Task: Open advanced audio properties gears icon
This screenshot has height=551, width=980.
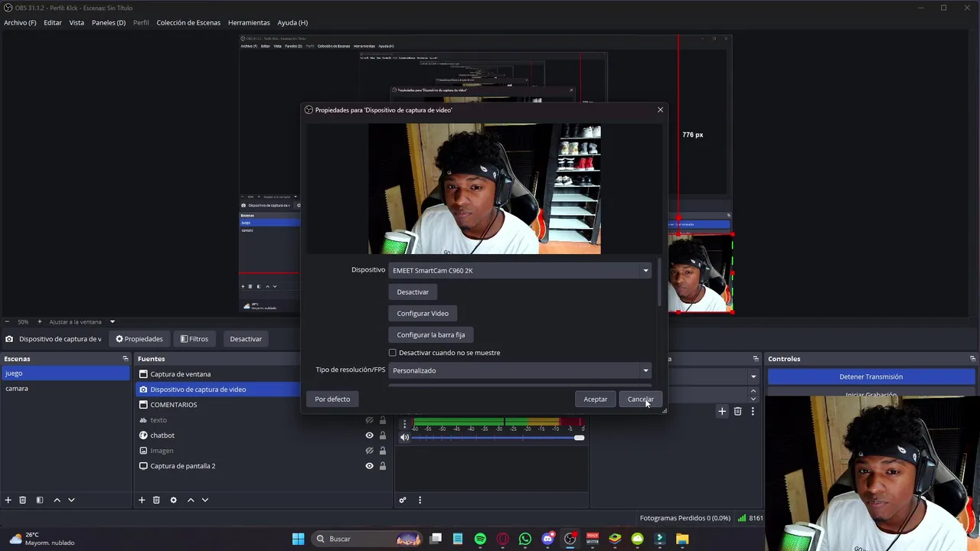Action: (403, 500)
